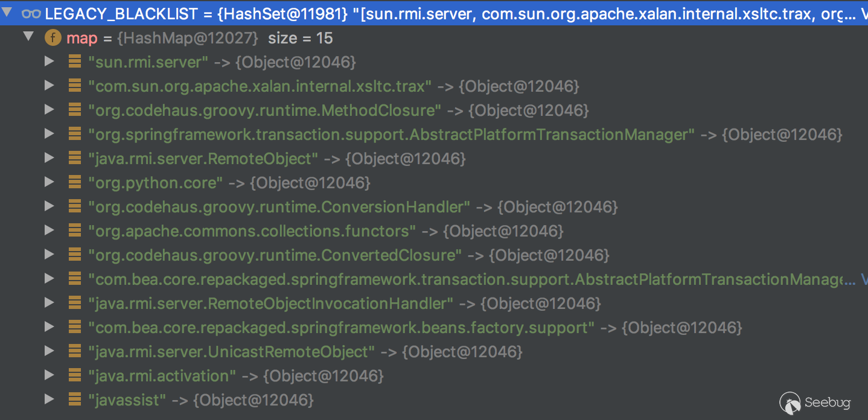Viewport: 868px width, 420px height.
Task: Click the entry icon beside "org.python.core"
Action: [x=75, y=182]
